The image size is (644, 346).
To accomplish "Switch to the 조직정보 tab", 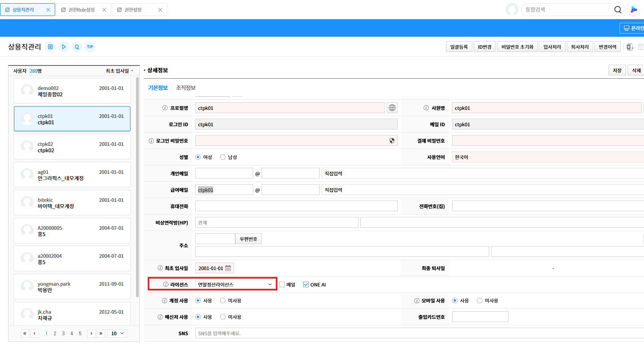I will tap(186, 87).
